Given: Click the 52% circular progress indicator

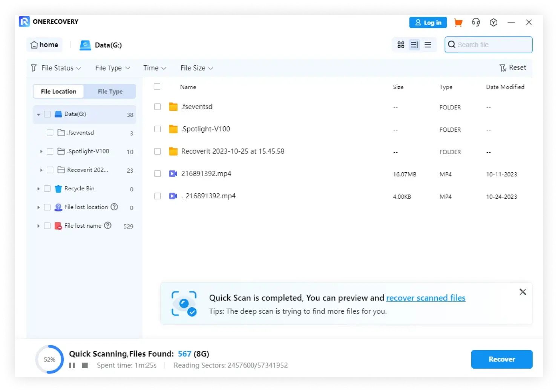Looking at the screenshot, I should 49,359.
